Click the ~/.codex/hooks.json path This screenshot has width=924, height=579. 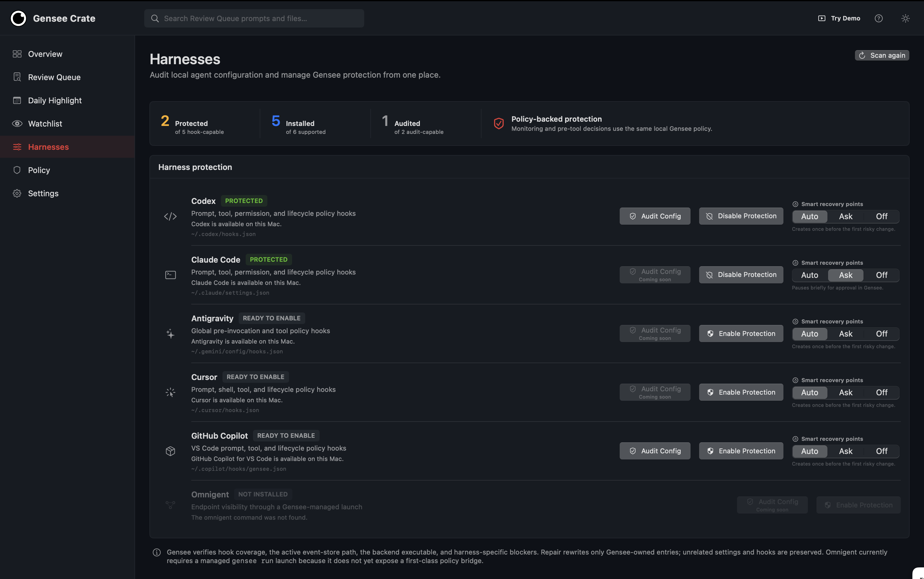pyautogui.click(x=224, y=234)
